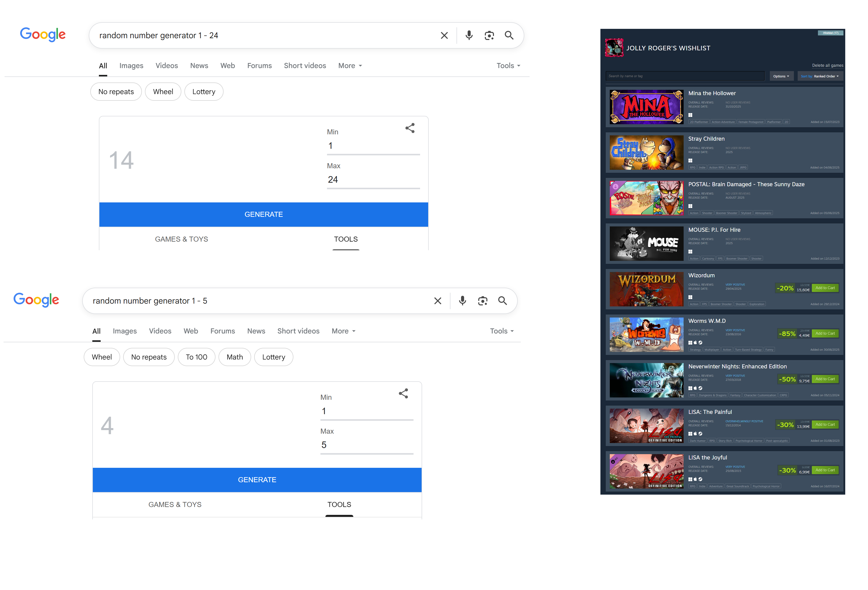Open POSTAL: Brain Damaged thumbnail
This screenshot has width=868, height=590.
[646, 198]
